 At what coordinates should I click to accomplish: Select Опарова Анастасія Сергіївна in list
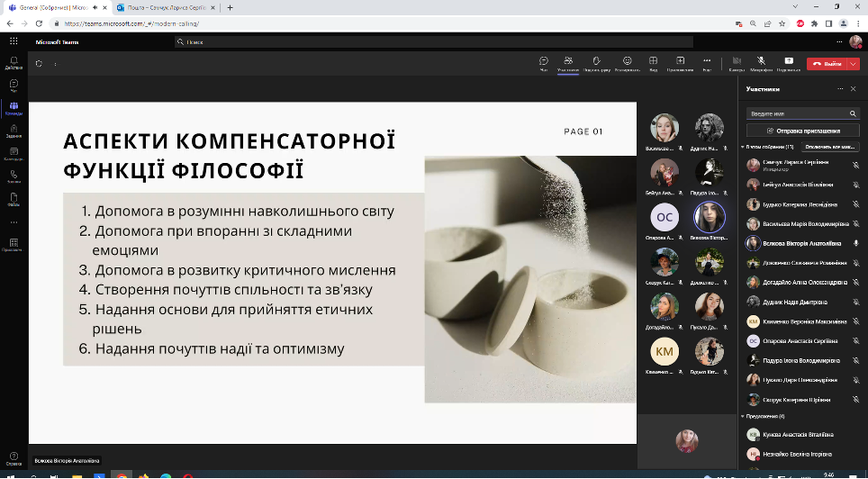tap(802, 341)
